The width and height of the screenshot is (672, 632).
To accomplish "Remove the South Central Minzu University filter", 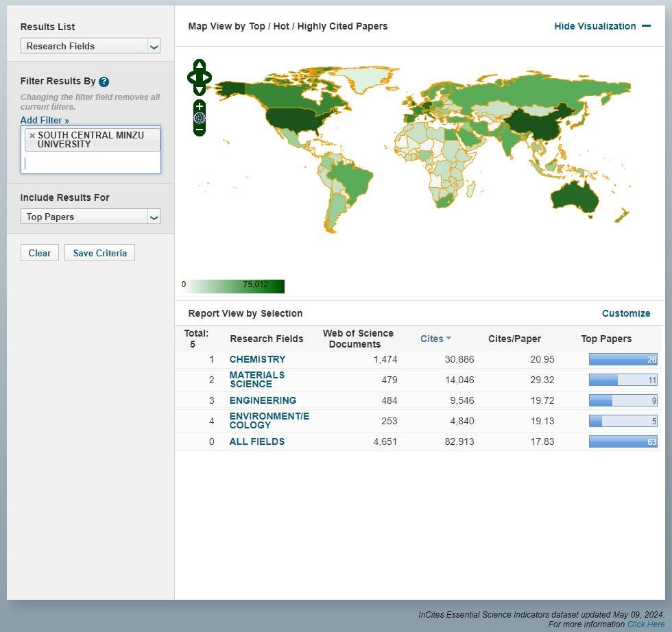I will click(32, 136).
